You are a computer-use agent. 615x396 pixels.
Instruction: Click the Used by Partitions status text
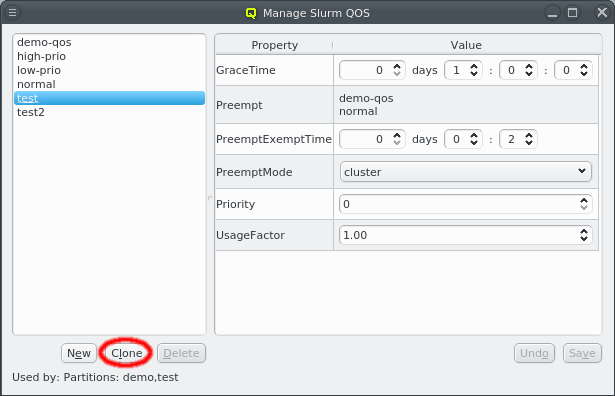pos(95,377)
